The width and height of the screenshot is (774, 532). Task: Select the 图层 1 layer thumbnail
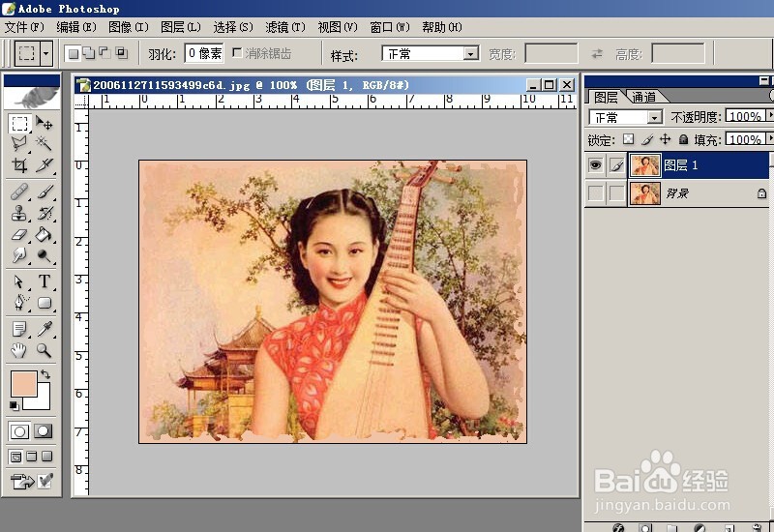pyautogui.click(x=645, y=165)
